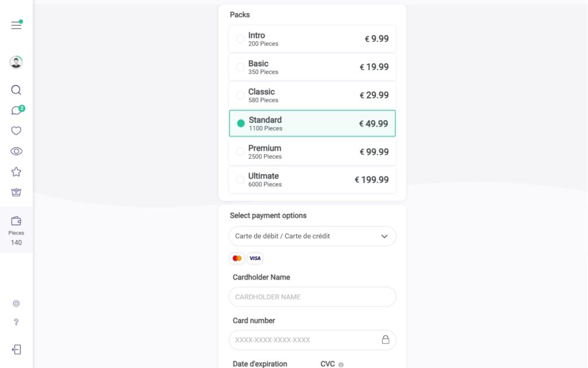Screen dimensions: 588x368
Task: Open the crown premium icon
Action: [16, 192]
